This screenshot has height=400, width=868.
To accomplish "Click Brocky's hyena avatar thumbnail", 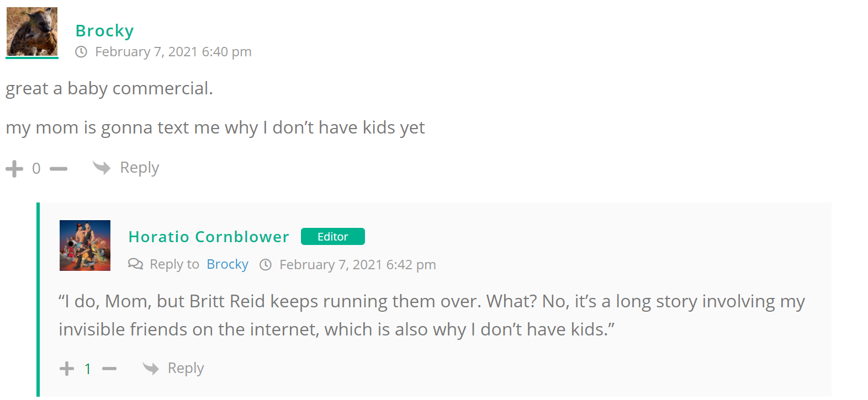I will coord(32,31).
